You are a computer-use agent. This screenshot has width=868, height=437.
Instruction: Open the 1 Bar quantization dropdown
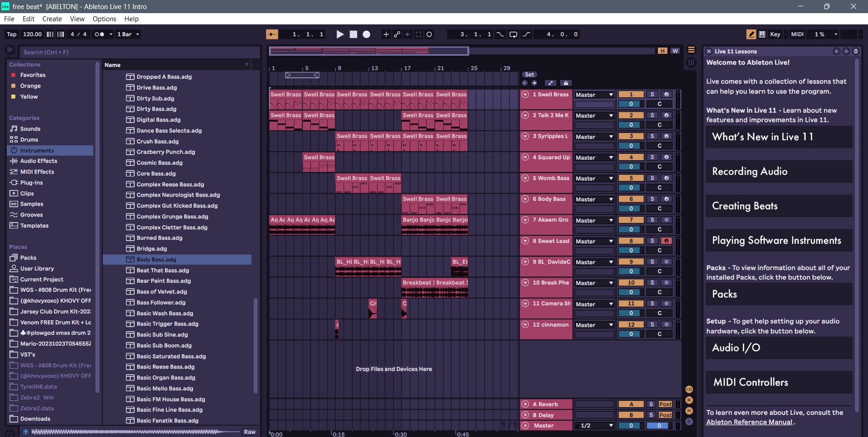pos(128,34)
